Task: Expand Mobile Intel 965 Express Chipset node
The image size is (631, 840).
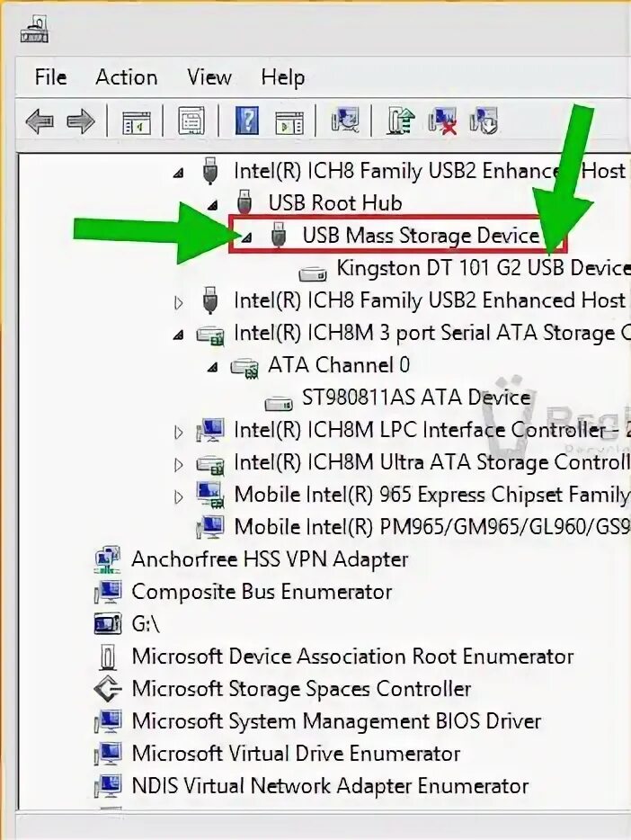Action: (x=179, y=497)
